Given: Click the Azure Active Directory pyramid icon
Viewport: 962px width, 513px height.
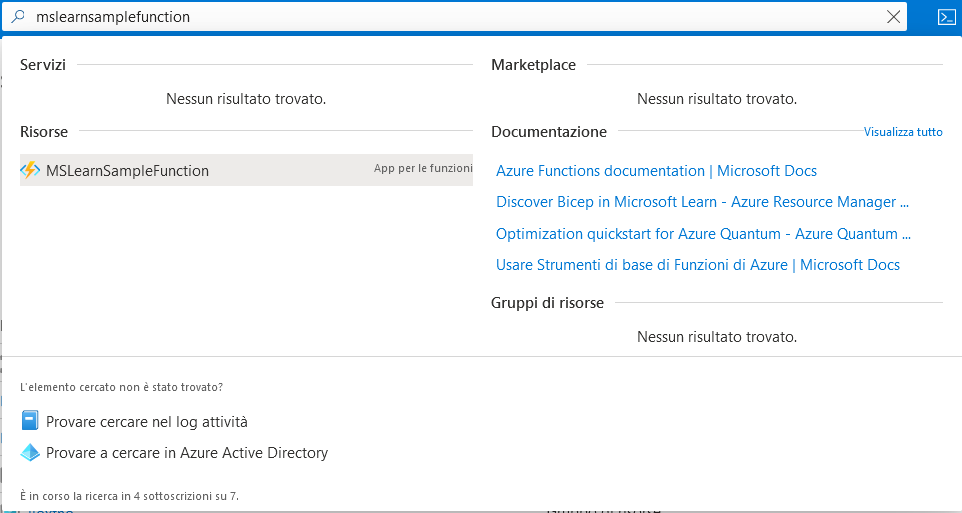Looking at the screenshot, I should coord(30,453).
